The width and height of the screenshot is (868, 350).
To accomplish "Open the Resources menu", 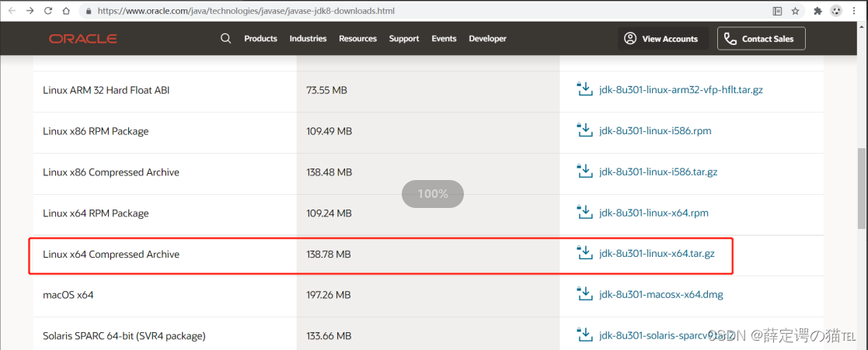I will pos(357,39).
